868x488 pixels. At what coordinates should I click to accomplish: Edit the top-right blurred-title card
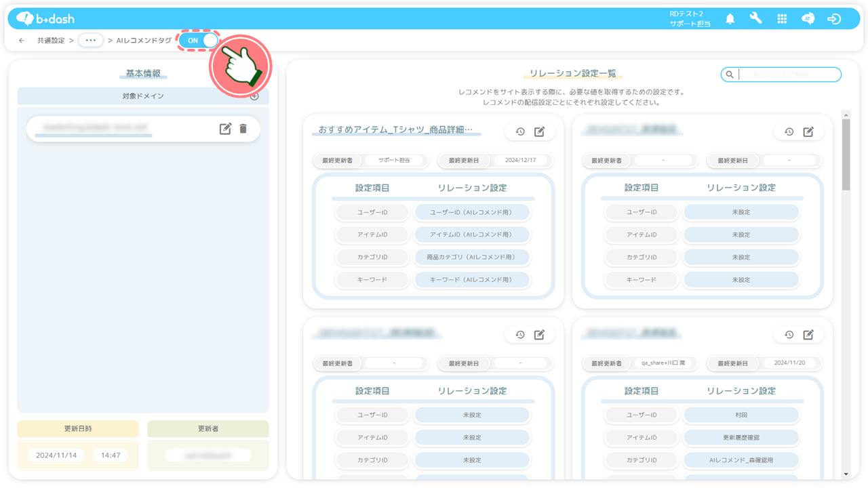(x=808, y=131)
